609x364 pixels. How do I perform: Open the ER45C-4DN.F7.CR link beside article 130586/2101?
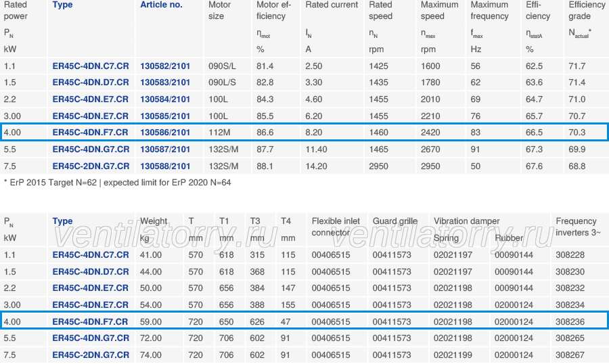[90, 133]
